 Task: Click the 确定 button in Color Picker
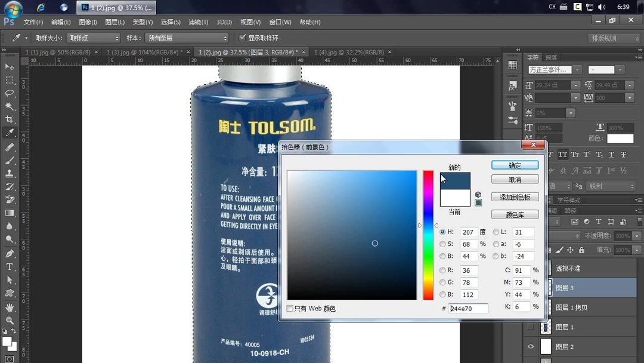pos(515,165)
